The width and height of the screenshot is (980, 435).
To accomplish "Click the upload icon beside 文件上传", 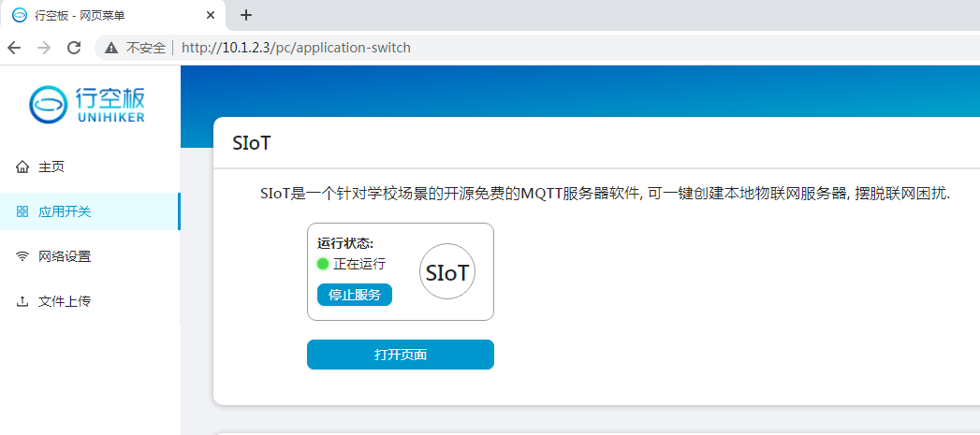I will (22, 301).
